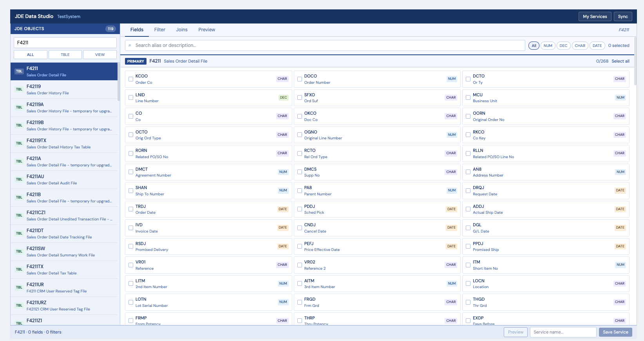This screenshot has width=644, height=341.
Task: Select F4211SW Summary Work File row
Action: tap(64, 251)
